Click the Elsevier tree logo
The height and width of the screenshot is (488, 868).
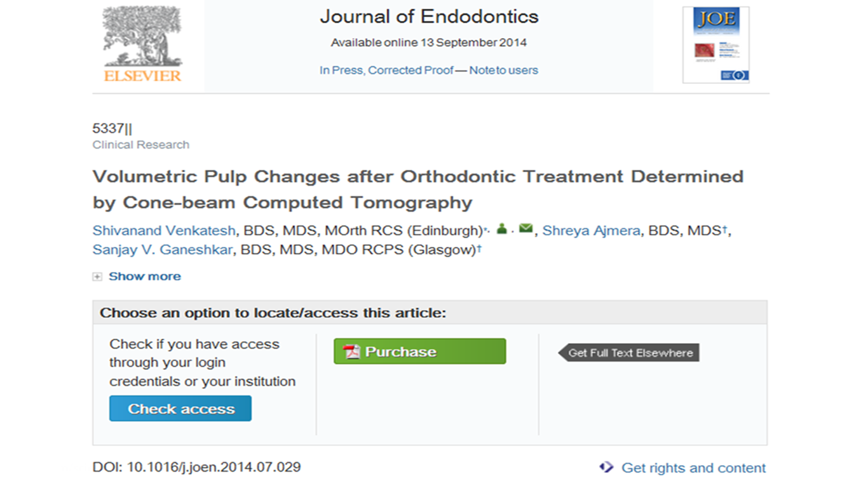(x=142, y=38)
